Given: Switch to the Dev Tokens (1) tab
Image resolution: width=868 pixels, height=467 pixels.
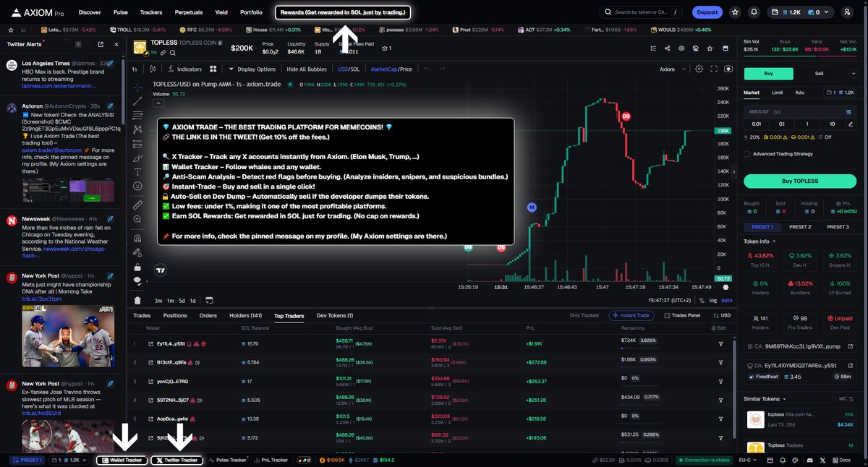Looking at the screenshot, I should tap(335, 316).
